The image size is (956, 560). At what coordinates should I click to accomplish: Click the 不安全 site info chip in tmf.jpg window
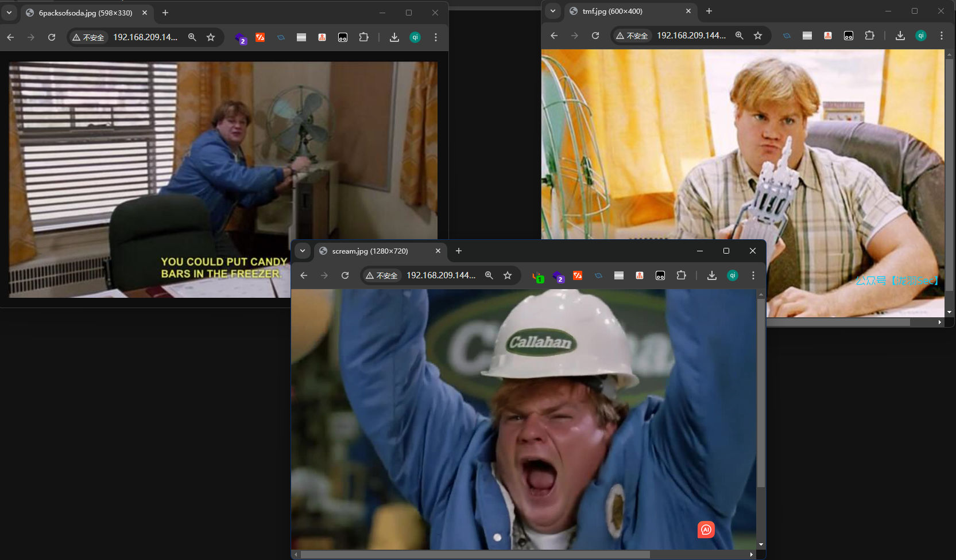tap(632, 36)
